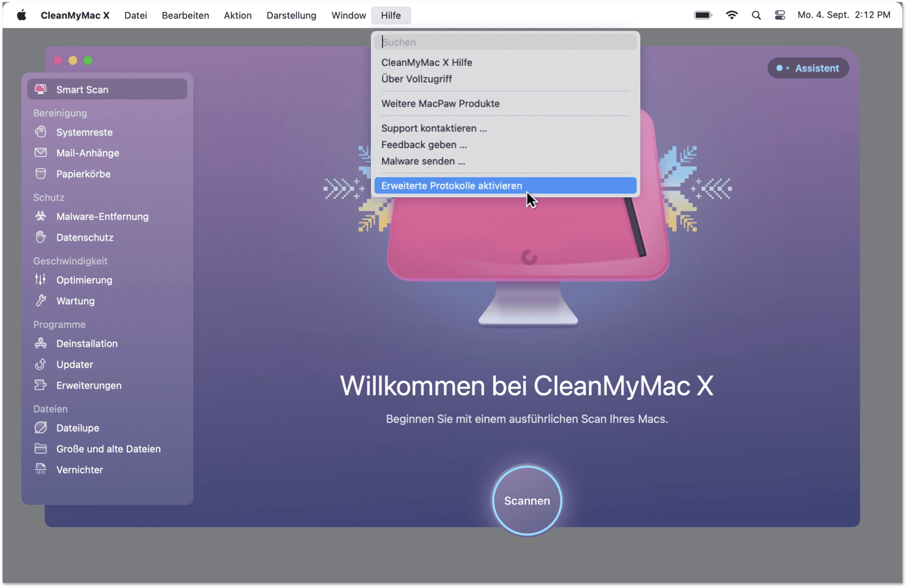The width and height of the screenshot is (907, 588).
Task: Select Erweiterte Protokolle aktivieren menu entry
Action: [505, 185]
